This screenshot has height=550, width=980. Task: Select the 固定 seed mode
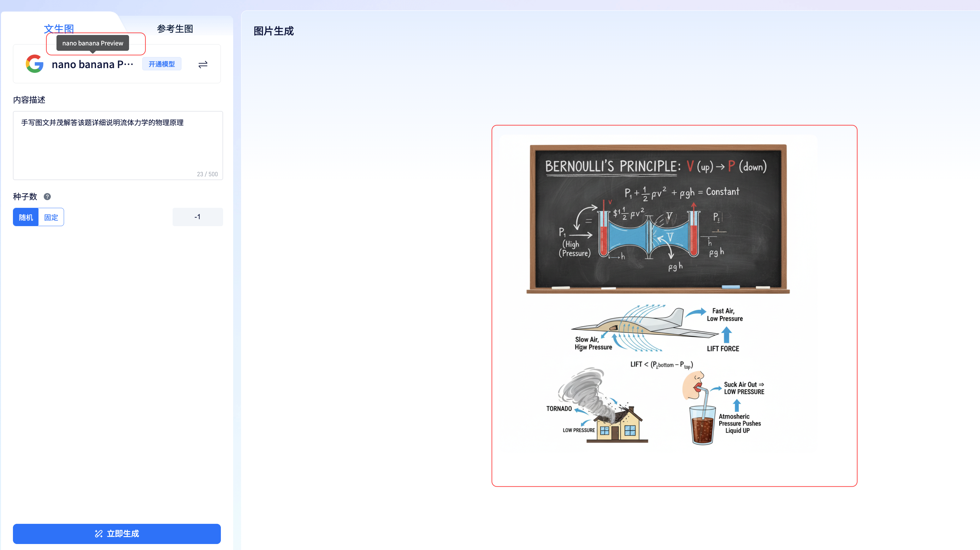(x=51, y=217)
